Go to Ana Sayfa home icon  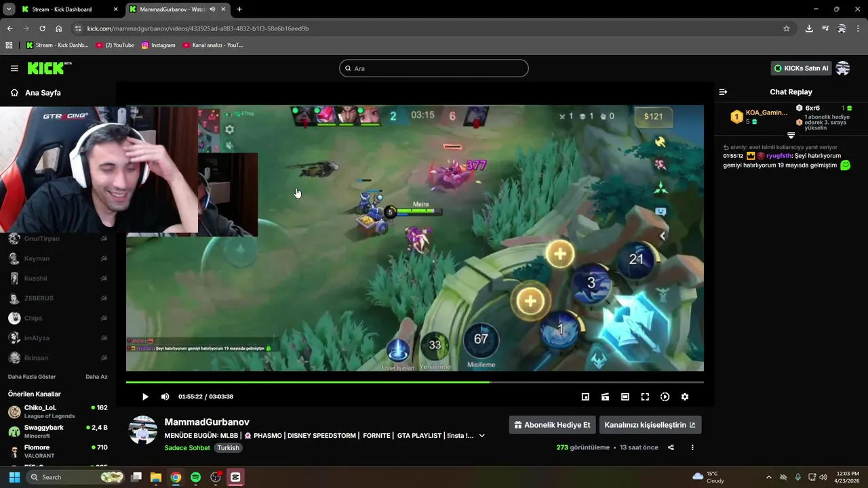click(x=14, y=93)
